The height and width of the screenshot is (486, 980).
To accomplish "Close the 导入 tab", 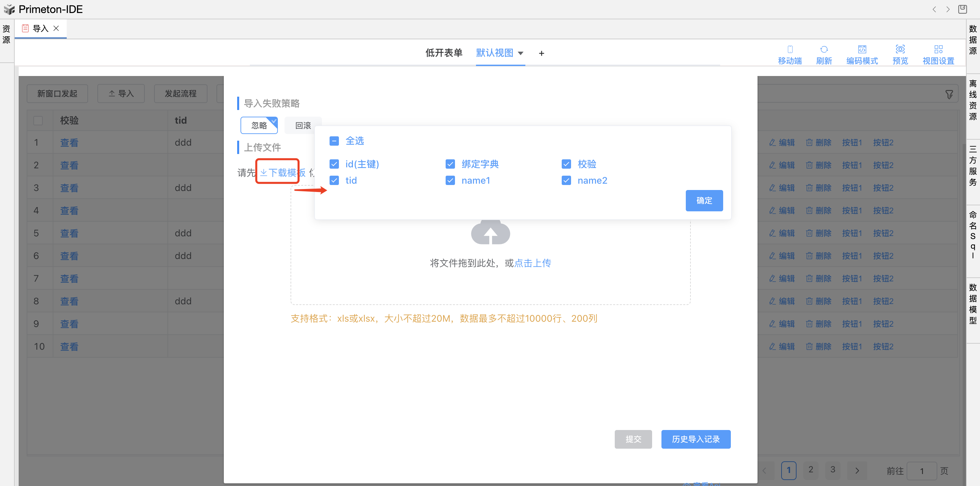I will 56,29.
